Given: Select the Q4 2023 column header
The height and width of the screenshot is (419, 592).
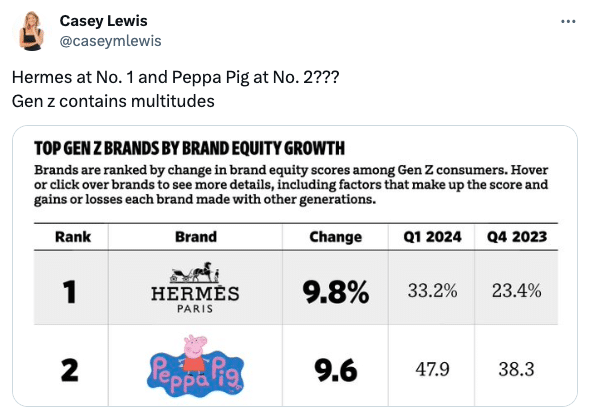Looking at the screenshot, I should [517, 237].
